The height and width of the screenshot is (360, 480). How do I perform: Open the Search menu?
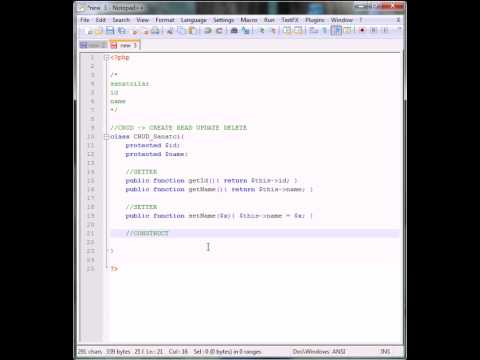point(121,20)
